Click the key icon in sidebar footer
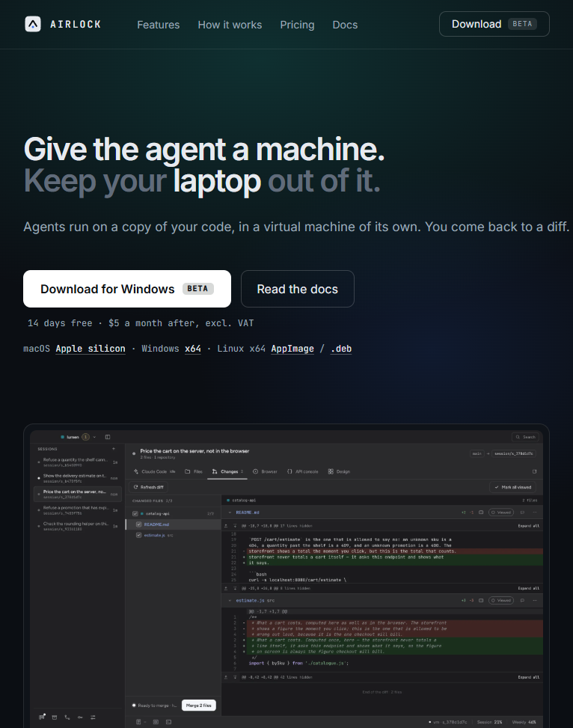The height and width of the screenshot is (728, 573). [x=80, y=718]
